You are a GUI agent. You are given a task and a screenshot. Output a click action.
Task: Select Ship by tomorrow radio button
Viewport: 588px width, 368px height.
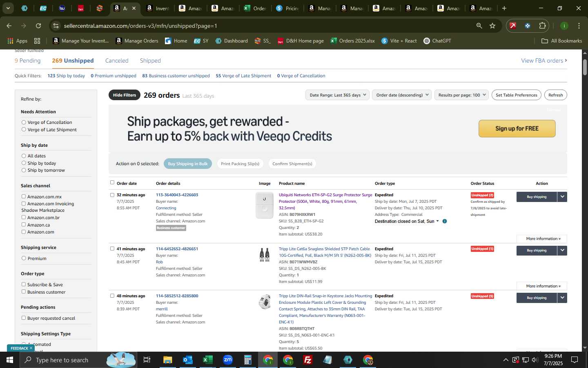click(x=24, y=170)
